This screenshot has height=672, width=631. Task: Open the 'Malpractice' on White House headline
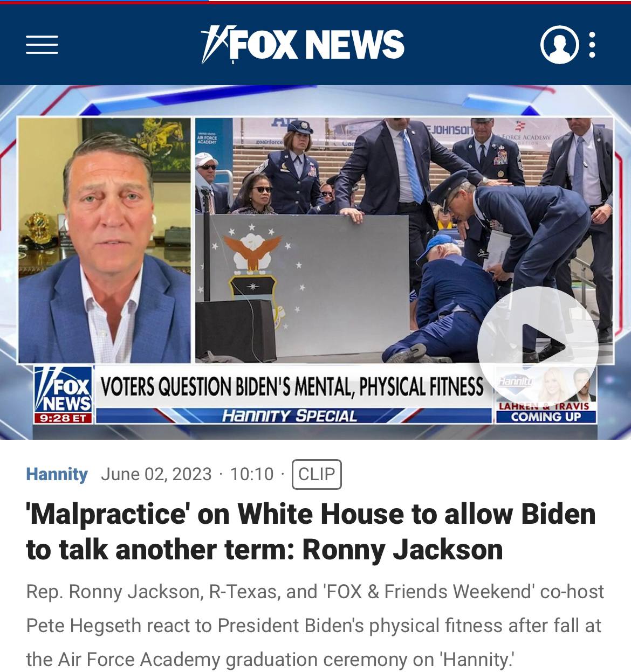(311, 531)
